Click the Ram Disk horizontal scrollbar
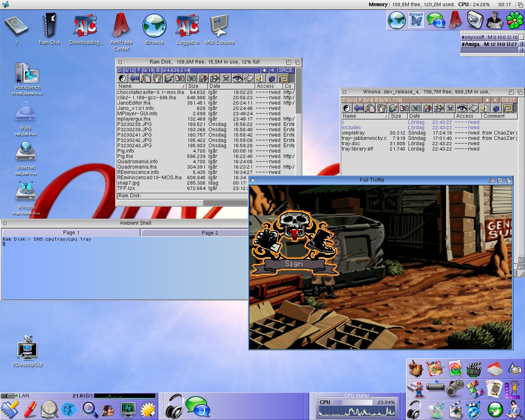This screenshot has height=420, width=525. point(183,203)
